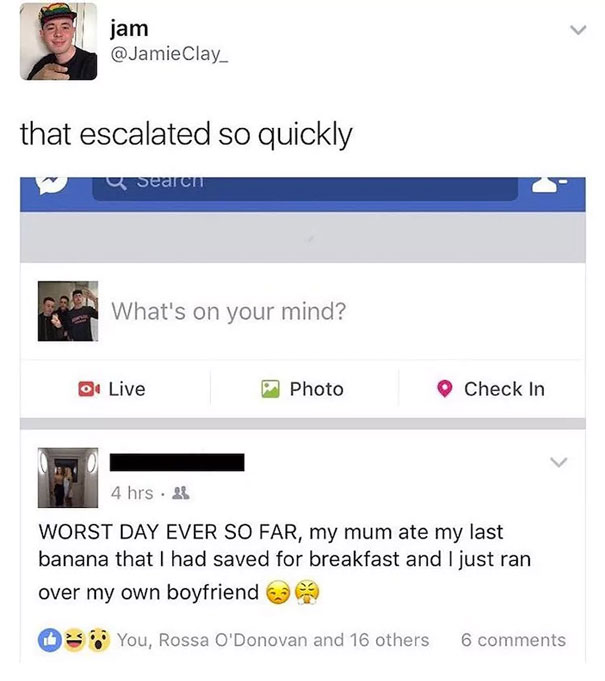The width and height of the screenshot is (605, 681).
Task: Open jam's Twitter profile picture
Action: (x=59, y=41)
